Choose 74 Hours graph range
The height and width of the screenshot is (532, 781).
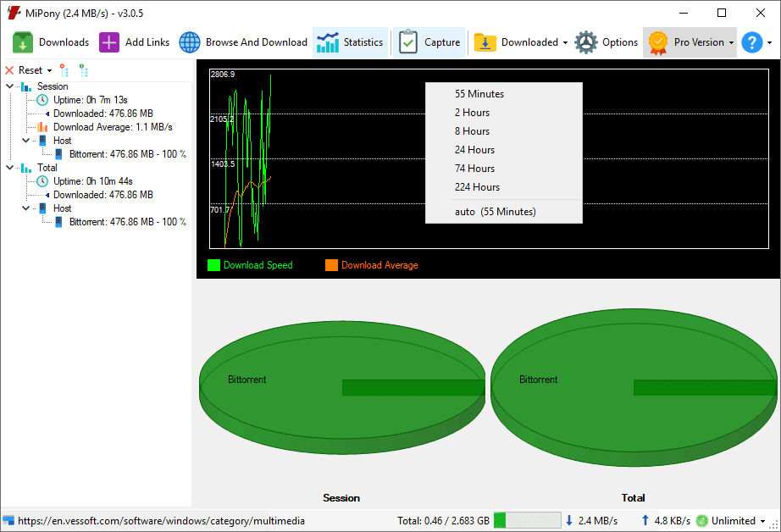[503, 169]
